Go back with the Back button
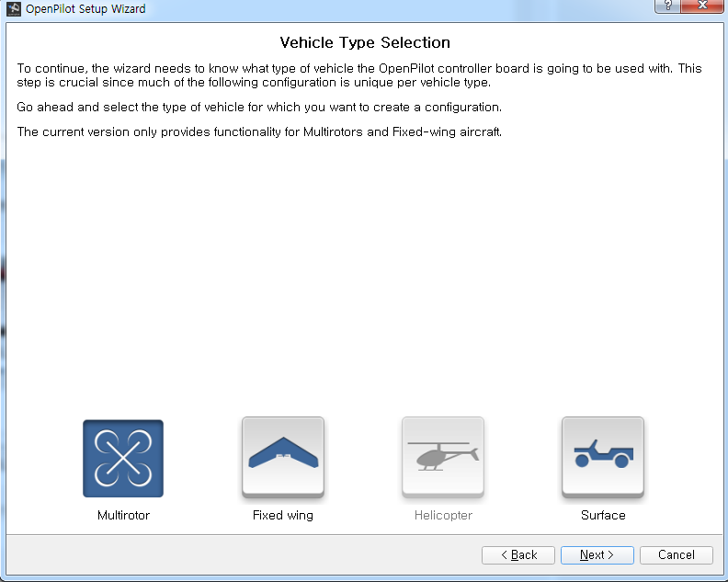 pos(518,555)
